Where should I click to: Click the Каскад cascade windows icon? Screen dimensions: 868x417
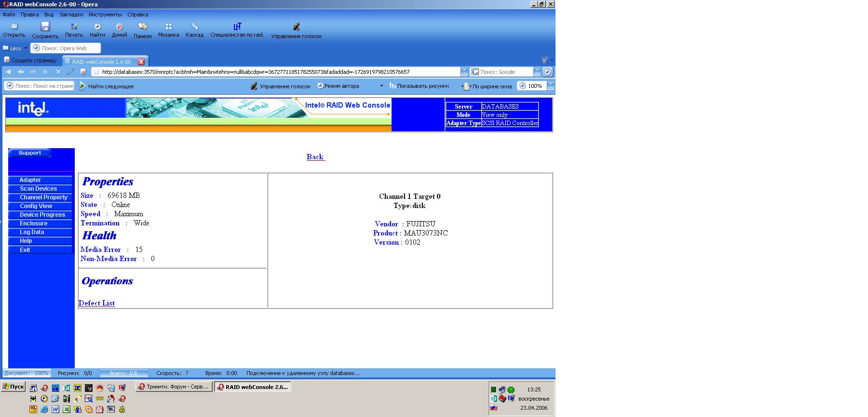point(194,27)
